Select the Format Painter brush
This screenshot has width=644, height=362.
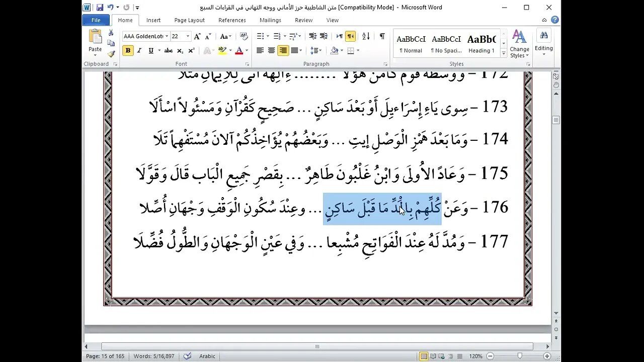pos(111,53)
